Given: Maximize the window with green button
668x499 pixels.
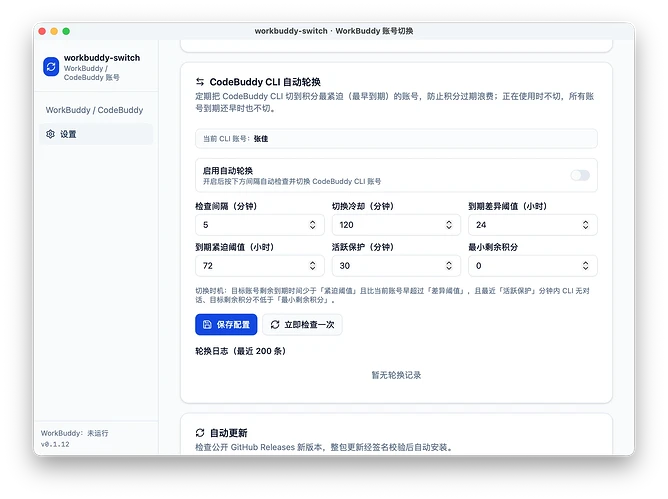Looking at the screenshot, I should pos(66,31).
